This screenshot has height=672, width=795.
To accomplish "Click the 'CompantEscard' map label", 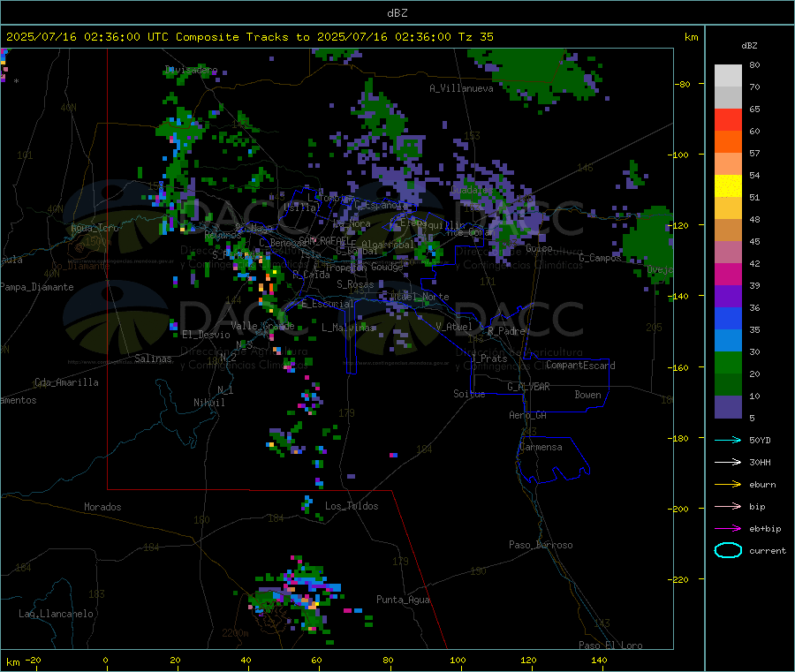I will point(580,365).
